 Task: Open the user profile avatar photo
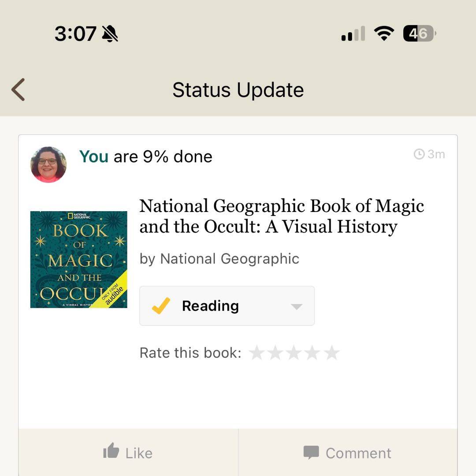[48, 164]
